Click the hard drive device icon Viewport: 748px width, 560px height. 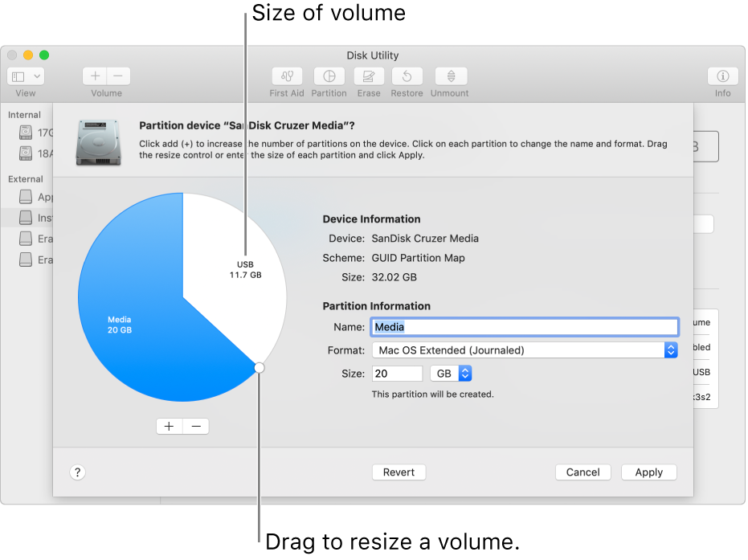[x=98, y=142]
